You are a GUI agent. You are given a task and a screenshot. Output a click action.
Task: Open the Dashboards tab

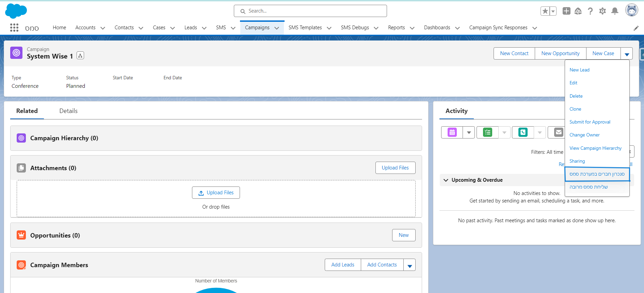point(437,28)
